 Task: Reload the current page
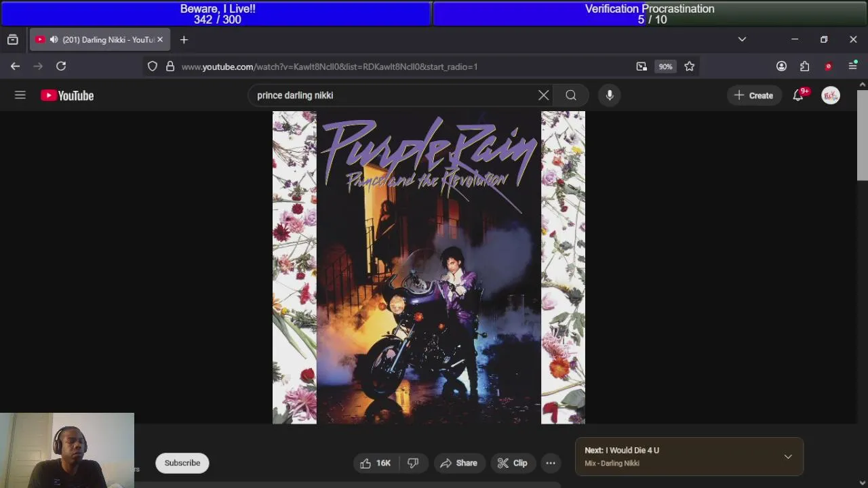[61, 66]
